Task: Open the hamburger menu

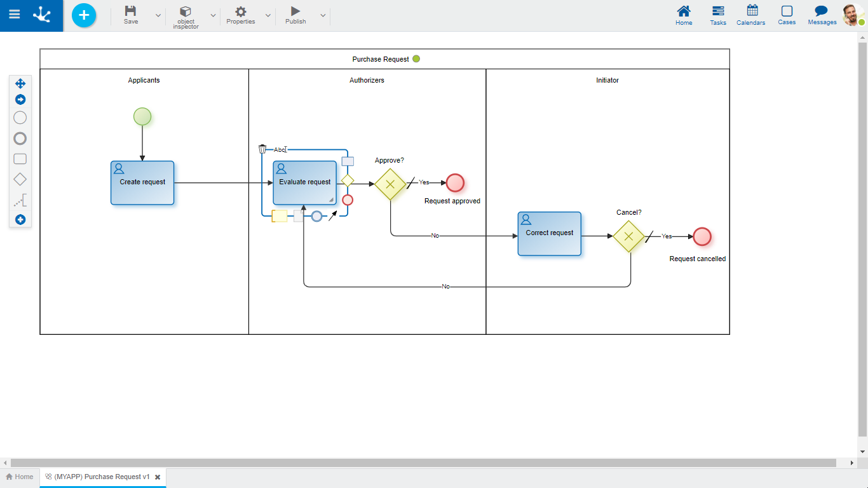Action: tap(14, 15)
